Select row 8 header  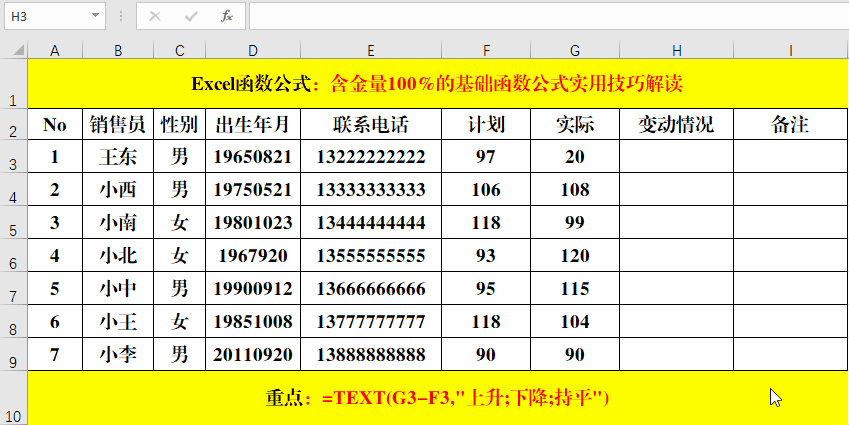[x=14, y=322]
